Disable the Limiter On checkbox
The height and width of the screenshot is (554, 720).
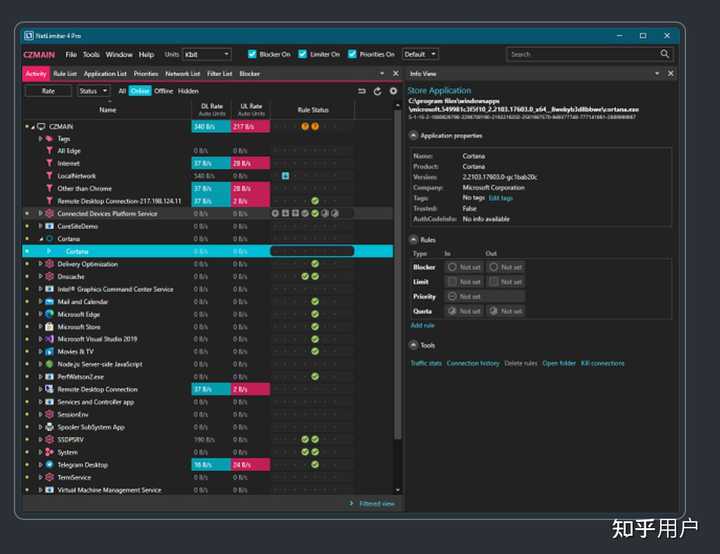coord(303,54)
